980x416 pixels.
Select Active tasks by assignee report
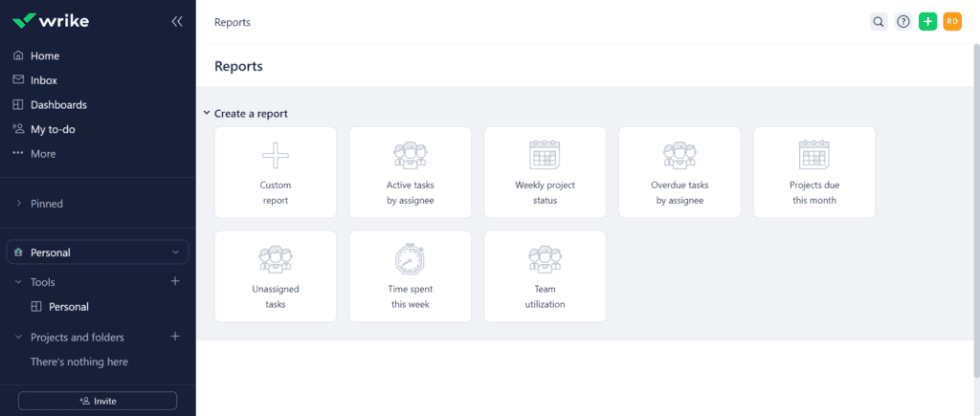[x=410, y=172]
